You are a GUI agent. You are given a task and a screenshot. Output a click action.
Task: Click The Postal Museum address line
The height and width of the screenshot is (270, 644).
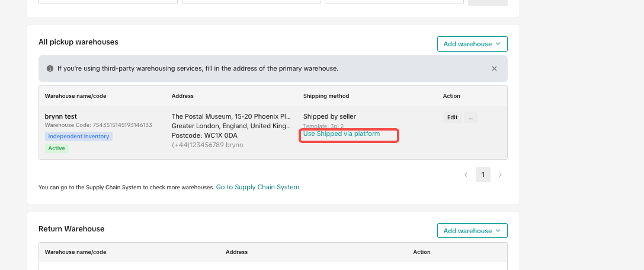pos(231,116)
